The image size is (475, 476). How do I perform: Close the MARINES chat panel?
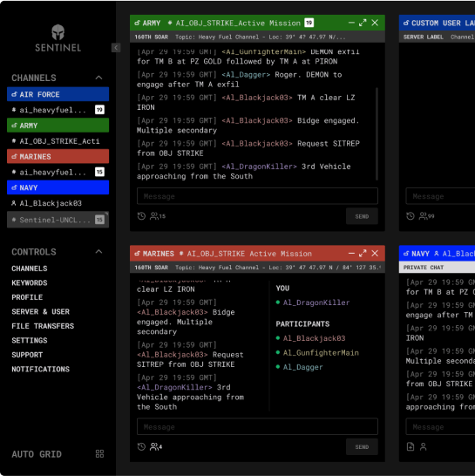point(375,253)
